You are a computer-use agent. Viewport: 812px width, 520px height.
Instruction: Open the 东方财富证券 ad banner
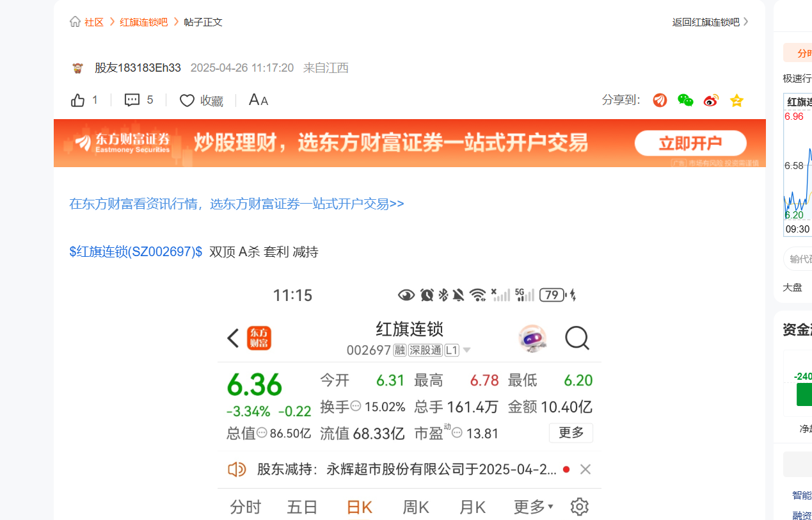(410, 143)
